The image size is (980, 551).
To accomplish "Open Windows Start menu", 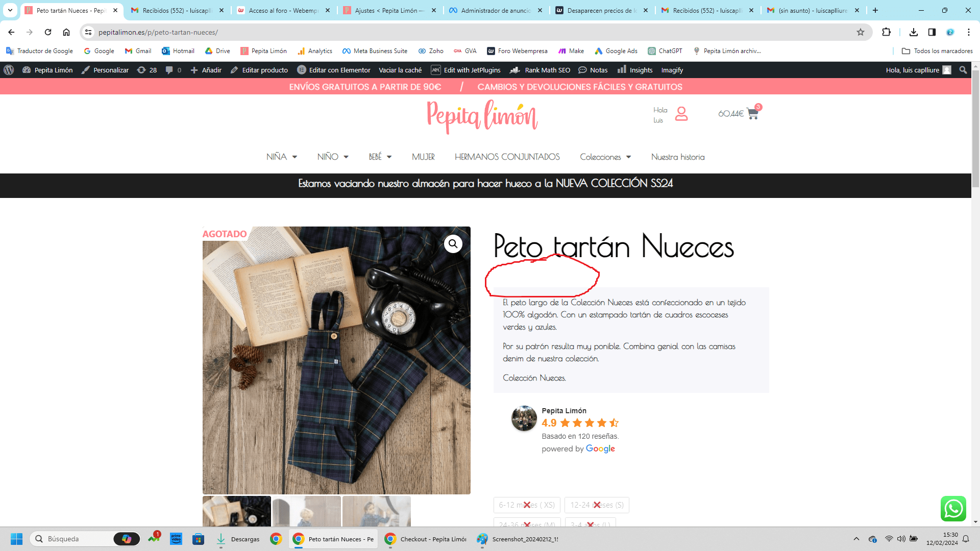I will pos(17,539).
